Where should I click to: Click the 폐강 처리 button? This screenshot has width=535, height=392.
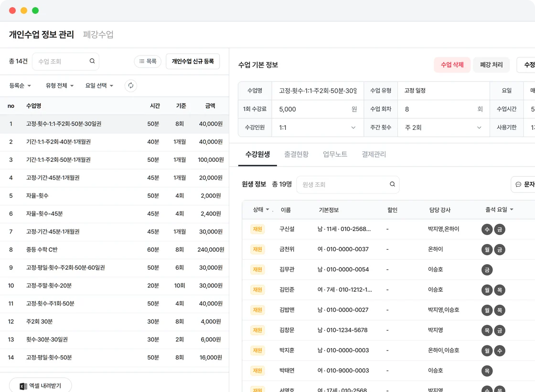[x=492, y=65]
